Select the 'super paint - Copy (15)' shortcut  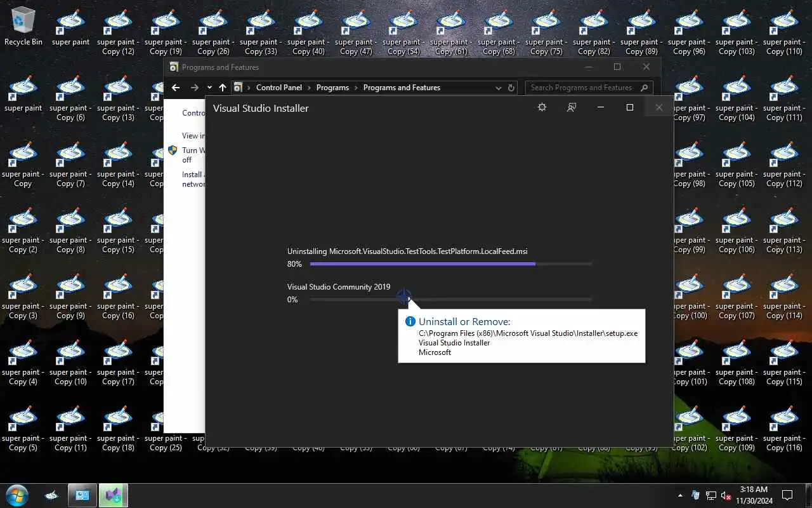tap(118, 229)
